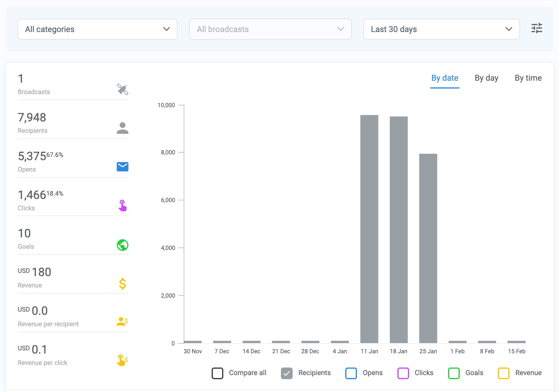Click the purple Clicks pointer icon

click(x=123, y=205)
